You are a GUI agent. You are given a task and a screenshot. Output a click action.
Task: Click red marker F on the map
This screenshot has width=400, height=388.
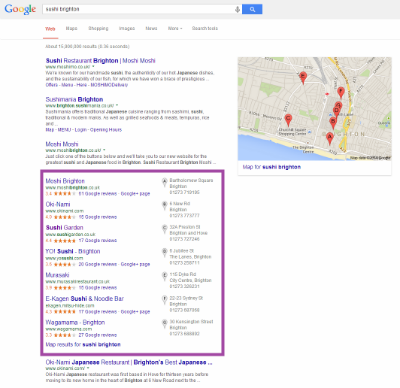tap(340, 93)
